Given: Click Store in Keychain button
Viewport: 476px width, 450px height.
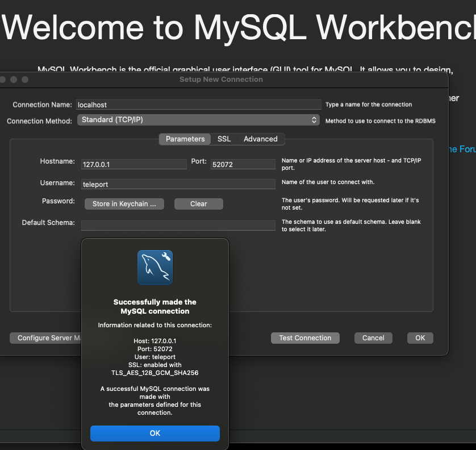Looking at the screenshot, I should 124,204.
